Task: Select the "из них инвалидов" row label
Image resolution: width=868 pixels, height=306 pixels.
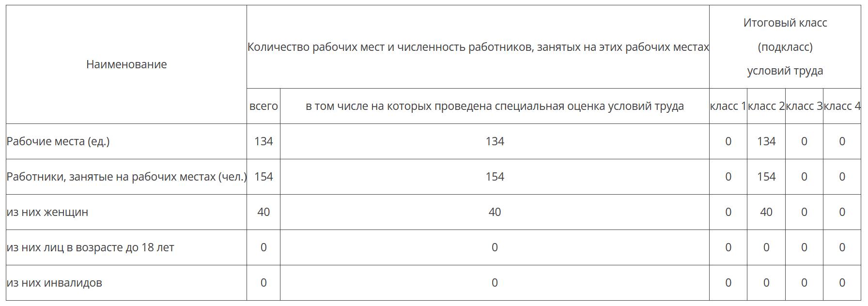Action: coord(54,283)
